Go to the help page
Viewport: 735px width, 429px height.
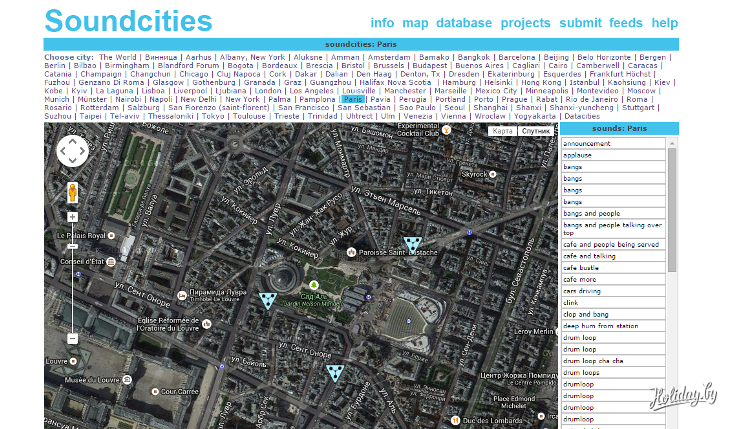[x=664, y=23]
